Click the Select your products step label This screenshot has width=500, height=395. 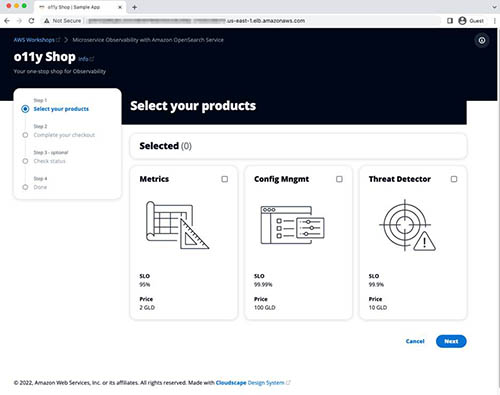click(61, 109)
